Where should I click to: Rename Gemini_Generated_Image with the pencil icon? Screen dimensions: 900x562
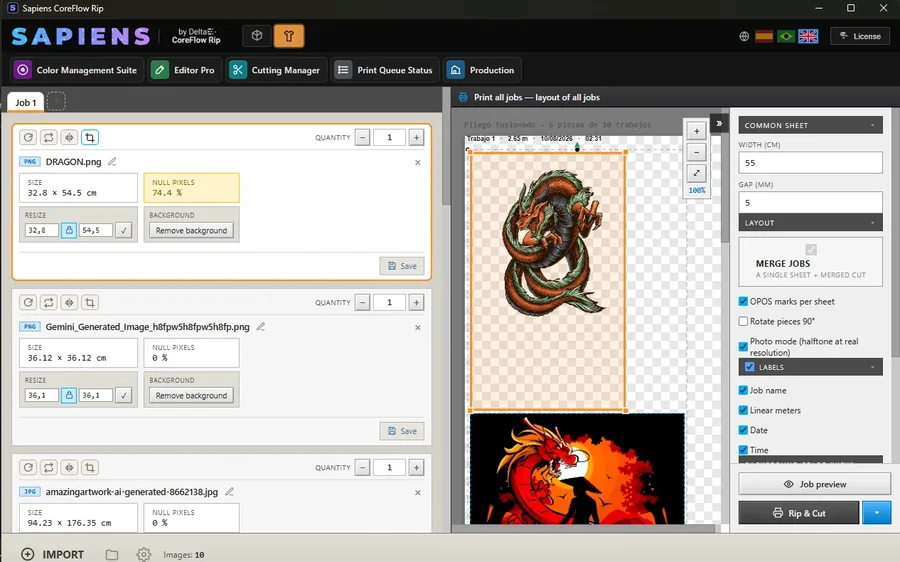261,326
